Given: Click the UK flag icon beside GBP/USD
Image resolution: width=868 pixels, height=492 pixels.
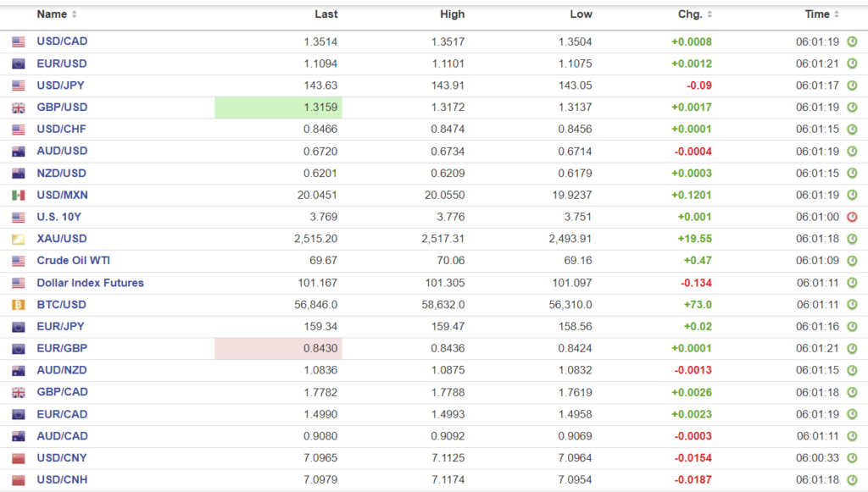Looking at the screenshot, I should (x=18, y=108).
